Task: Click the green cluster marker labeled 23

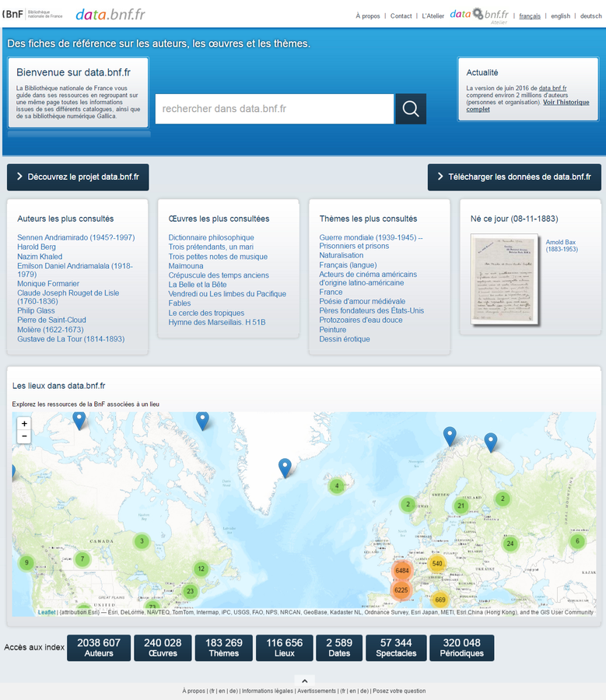Action: pyautogui.click(x=191, y=591)
